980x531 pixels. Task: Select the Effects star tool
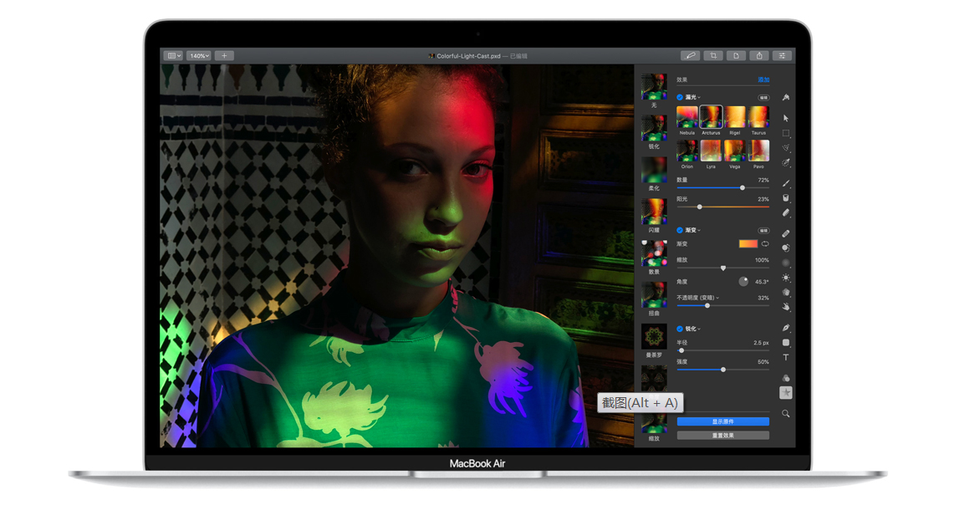coord(786,392)
